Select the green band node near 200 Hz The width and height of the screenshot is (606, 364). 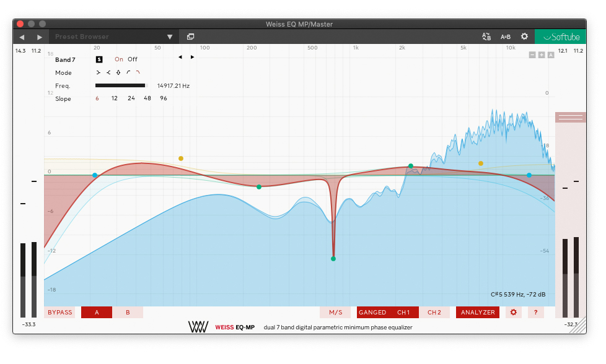(259, 187)
